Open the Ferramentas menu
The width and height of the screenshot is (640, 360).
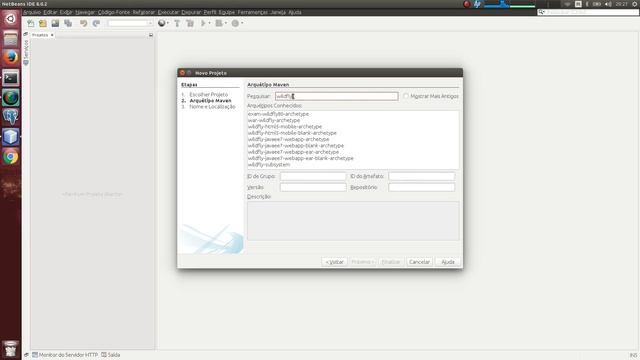(253, 12)
